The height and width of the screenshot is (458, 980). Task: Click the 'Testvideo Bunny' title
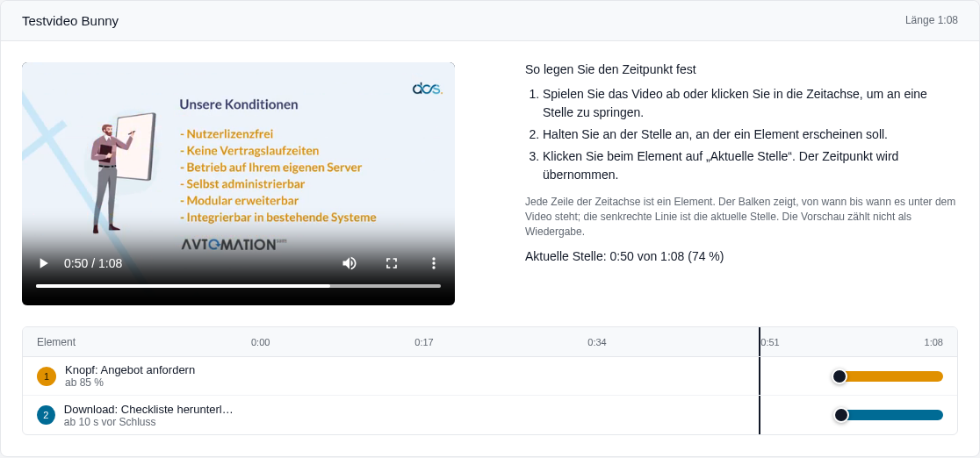coord(70,21)
